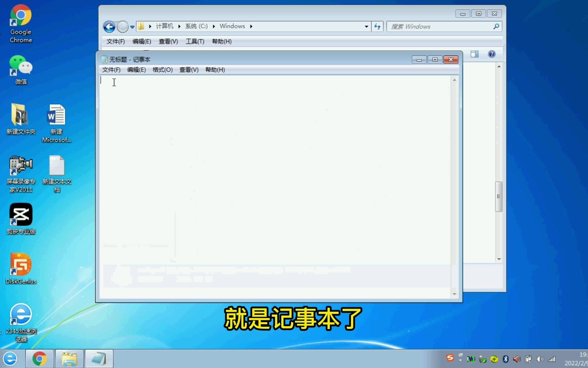588x368 pixels.
Task: Expand the arrow after 计算机 in address bar
Action: click(179, 26)
